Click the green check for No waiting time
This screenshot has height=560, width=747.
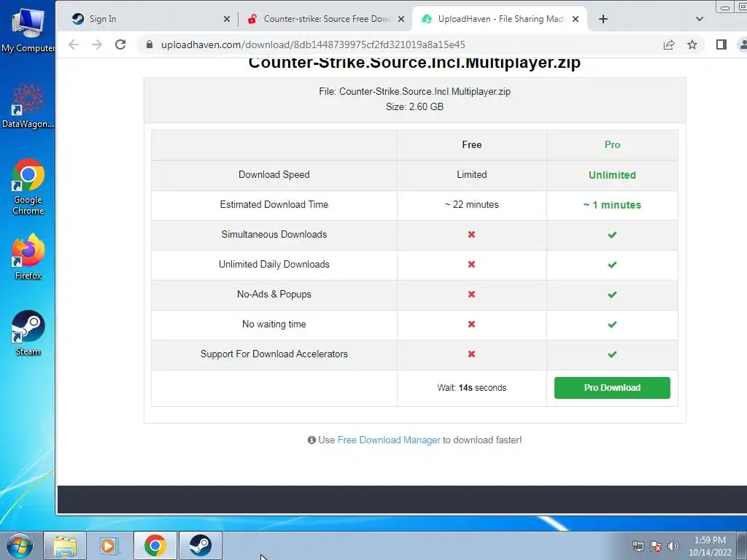point(612,324)
